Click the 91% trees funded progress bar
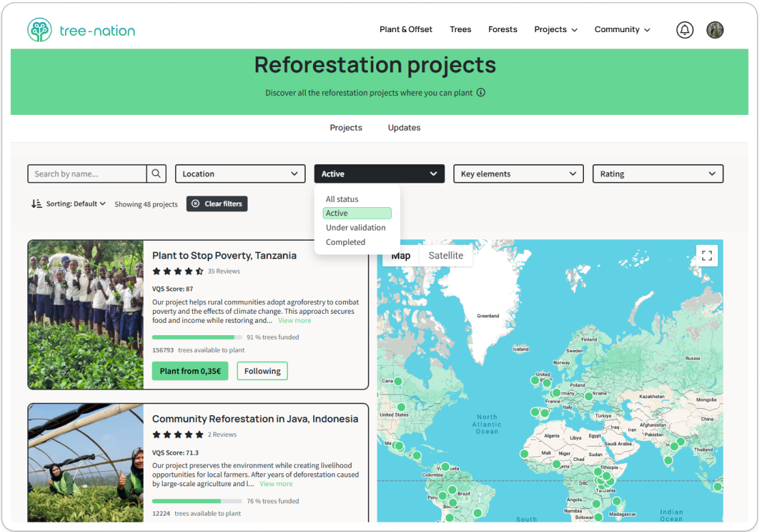The height and width of the screenshot is (532, 759). tap(197, 337)
